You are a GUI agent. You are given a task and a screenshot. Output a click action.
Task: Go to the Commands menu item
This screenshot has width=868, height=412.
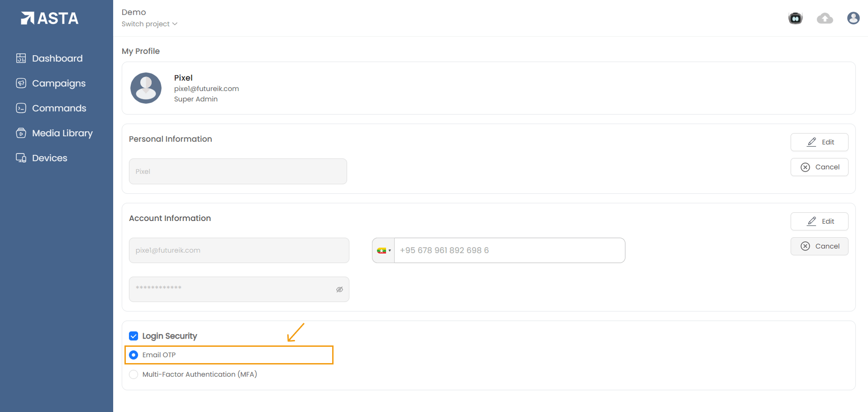[59, 108]
